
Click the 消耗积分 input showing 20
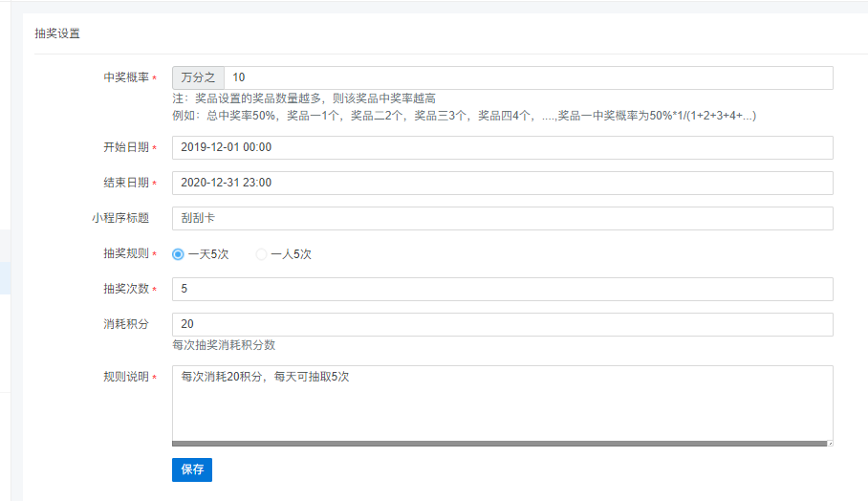point(502,324)
